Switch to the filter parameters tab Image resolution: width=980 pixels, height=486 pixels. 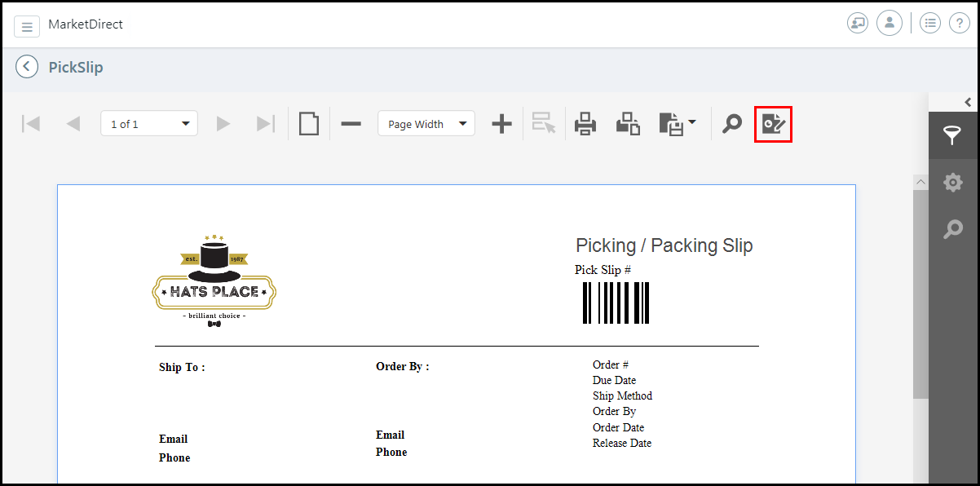coord(952,135)
